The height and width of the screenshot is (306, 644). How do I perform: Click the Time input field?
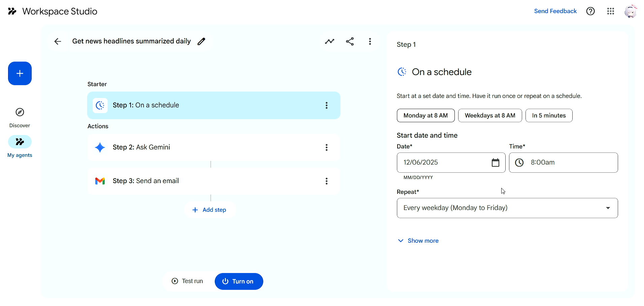pos(569,163)
